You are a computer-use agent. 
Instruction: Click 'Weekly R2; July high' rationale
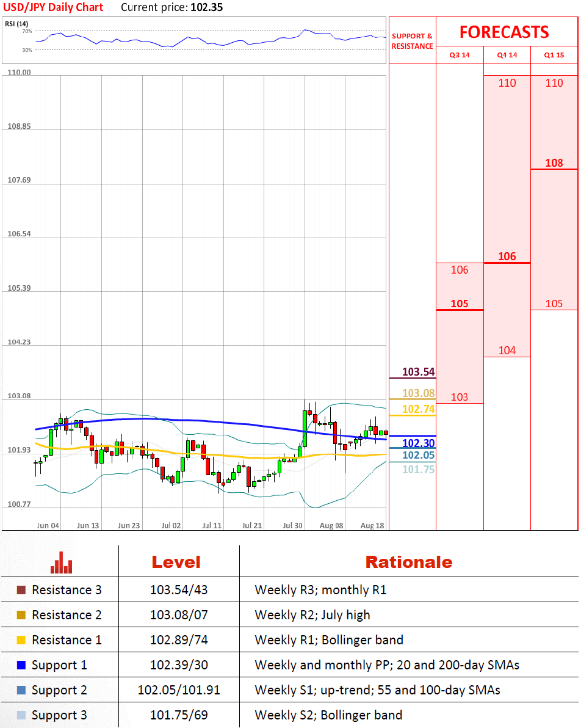tap(312, 615)
